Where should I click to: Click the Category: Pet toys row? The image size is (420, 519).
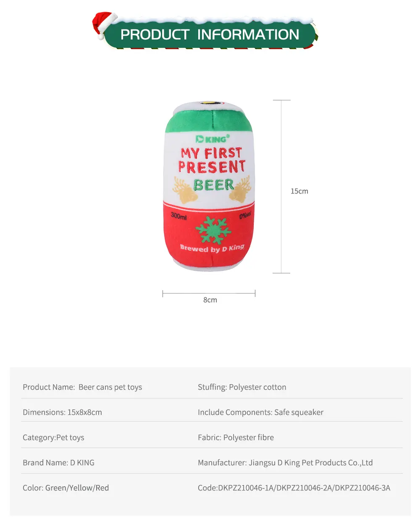pyautogui.click(x=53, y=438)
